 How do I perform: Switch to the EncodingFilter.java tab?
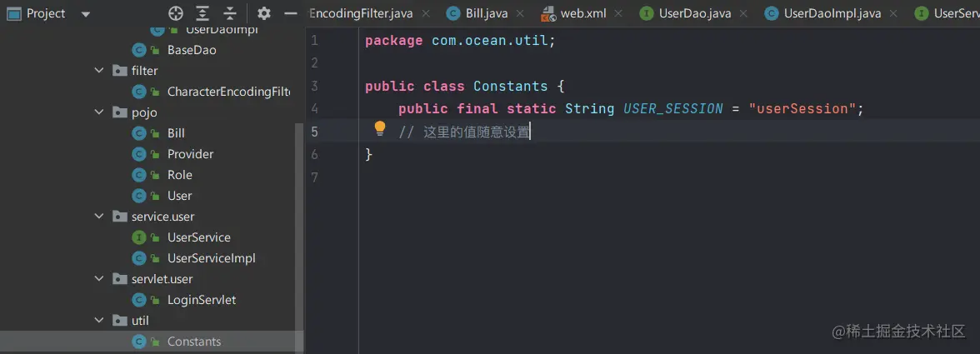362,13
